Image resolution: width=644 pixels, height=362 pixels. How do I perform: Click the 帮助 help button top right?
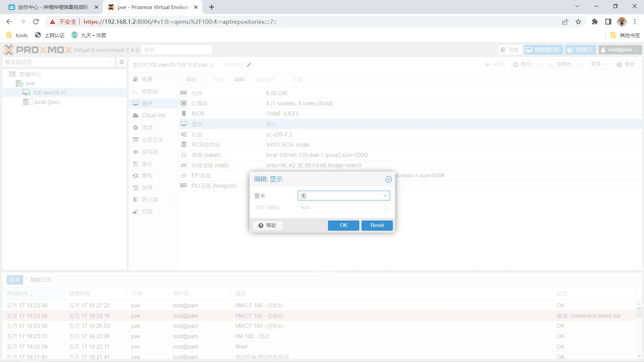click(x=626, y=64)
